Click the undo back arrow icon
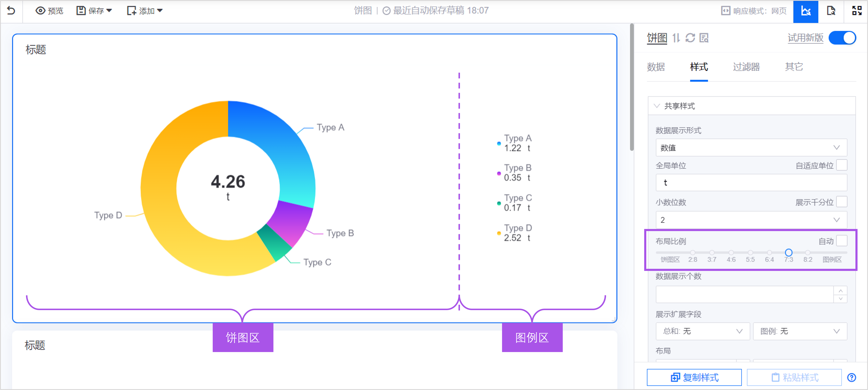 click(11, 11)
